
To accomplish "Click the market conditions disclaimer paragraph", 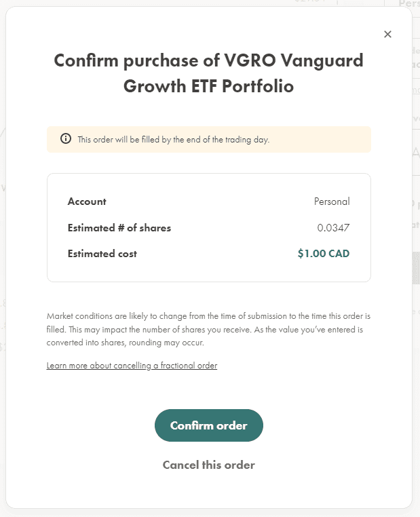I will [x=209, y=329].
